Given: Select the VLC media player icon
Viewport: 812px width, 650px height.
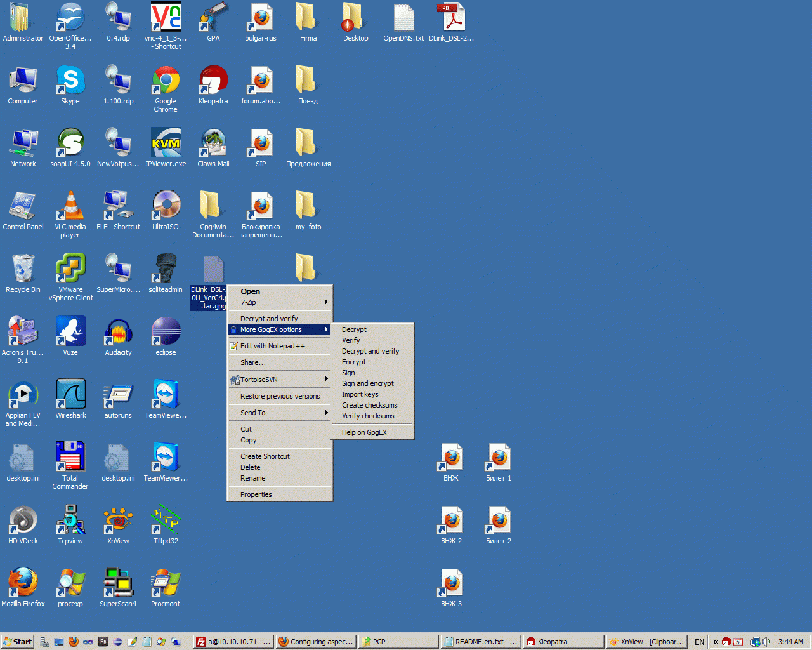Looking at the screenshot, I should pyautogui.click(x=70, y=215).
